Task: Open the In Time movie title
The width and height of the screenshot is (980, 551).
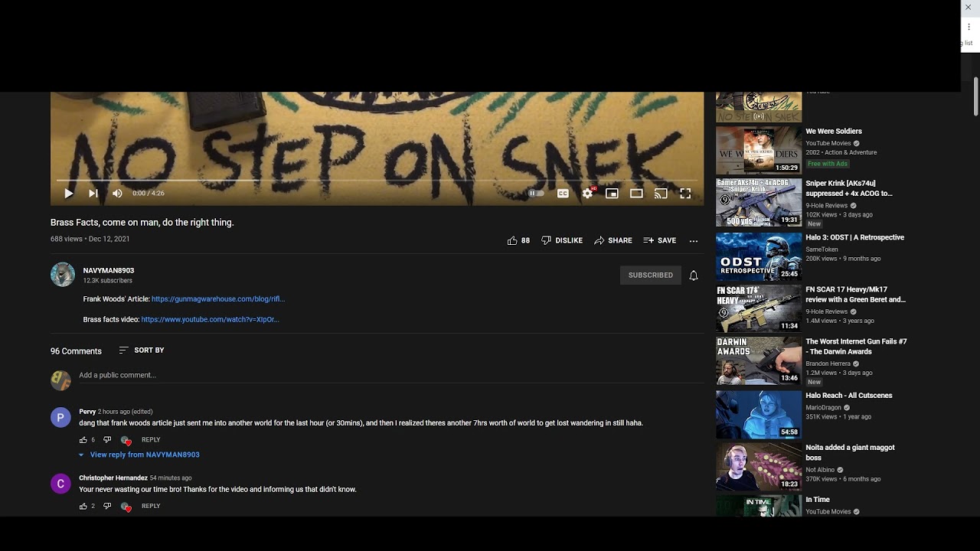Action: (x=818, y=500)
